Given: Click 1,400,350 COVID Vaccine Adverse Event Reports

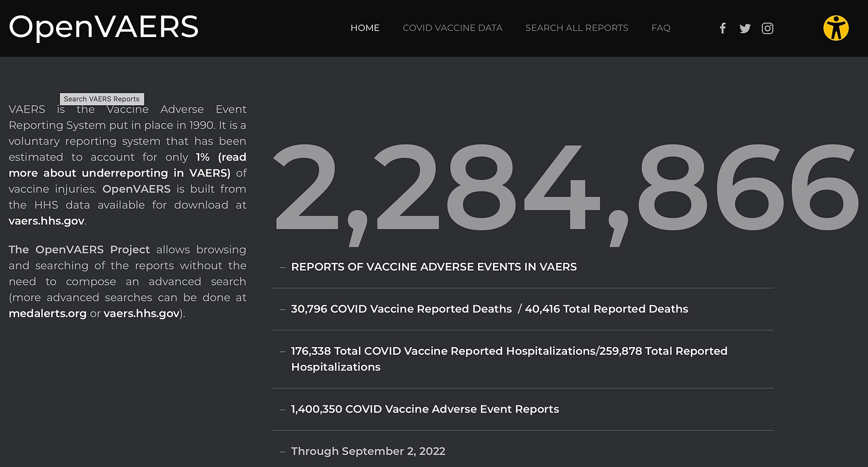Looking at the screenshot, I should (425, 409).
